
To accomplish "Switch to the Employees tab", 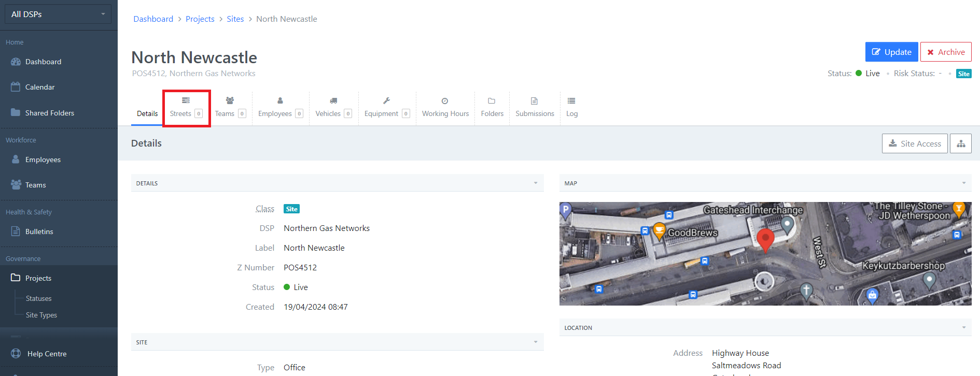I will [281, 108].
